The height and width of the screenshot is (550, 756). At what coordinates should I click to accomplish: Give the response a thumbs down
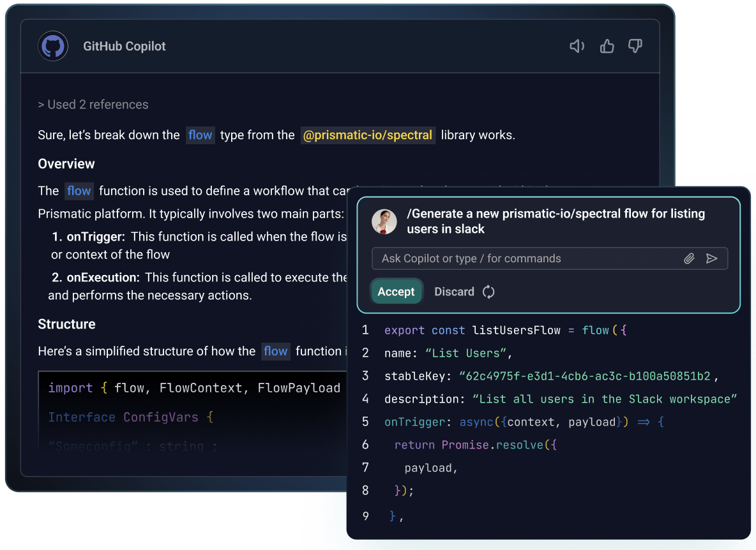[x=635, y=46]
